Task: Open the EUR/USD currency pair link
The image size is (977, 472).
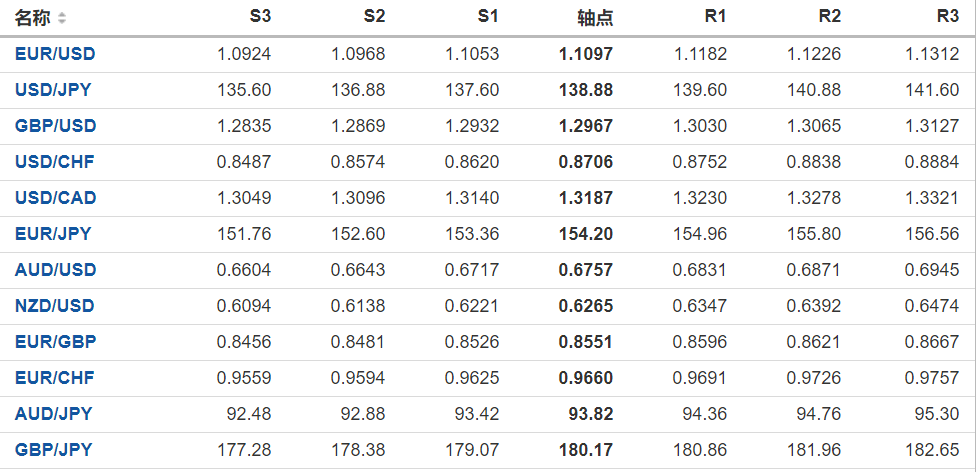Action: (55, 54)
